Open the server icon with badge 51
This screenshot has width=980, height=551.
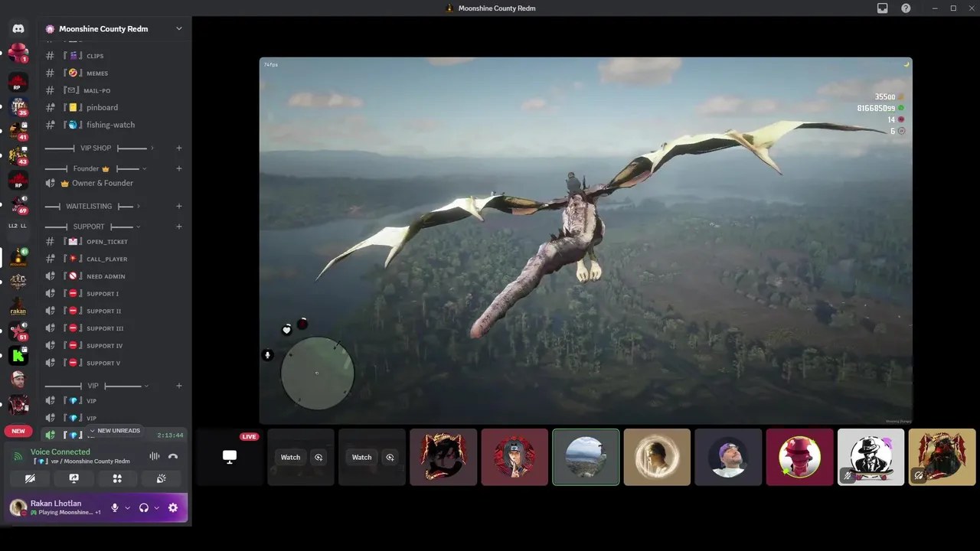point(18,331)
